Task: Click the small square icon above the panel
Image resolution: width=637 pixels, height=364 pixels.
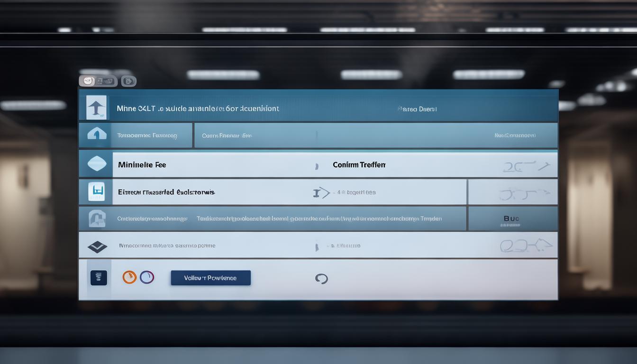Action: point(128,81)
